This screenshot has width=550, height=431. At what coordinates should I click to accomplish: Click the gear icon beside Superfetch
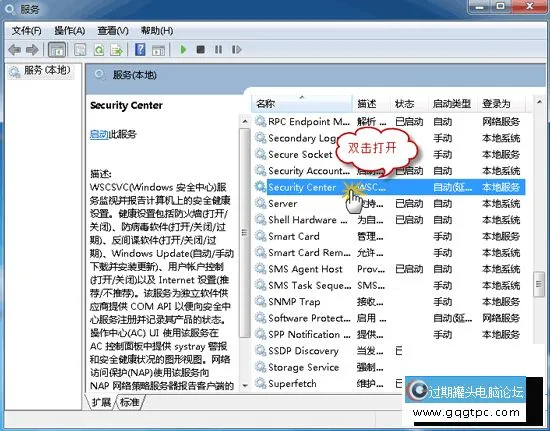[x=260, y=383]
